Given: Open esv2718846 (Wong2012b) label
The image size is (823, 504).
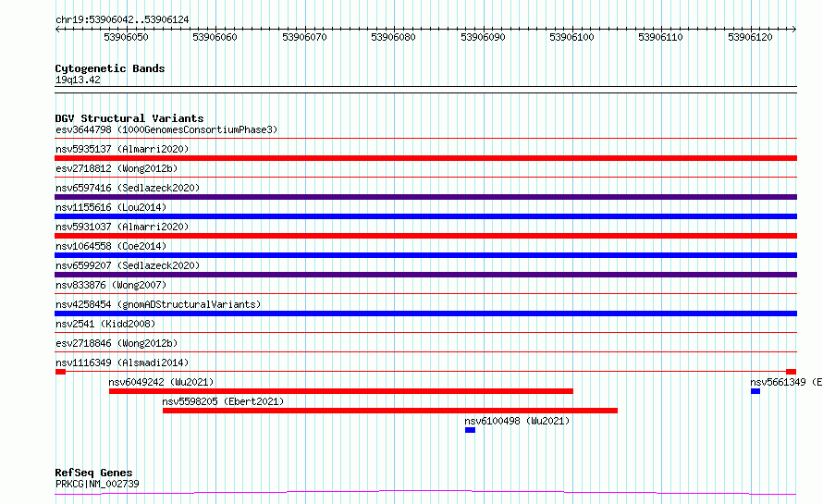Looking at the screenshot, I should [x=117, y=343].
